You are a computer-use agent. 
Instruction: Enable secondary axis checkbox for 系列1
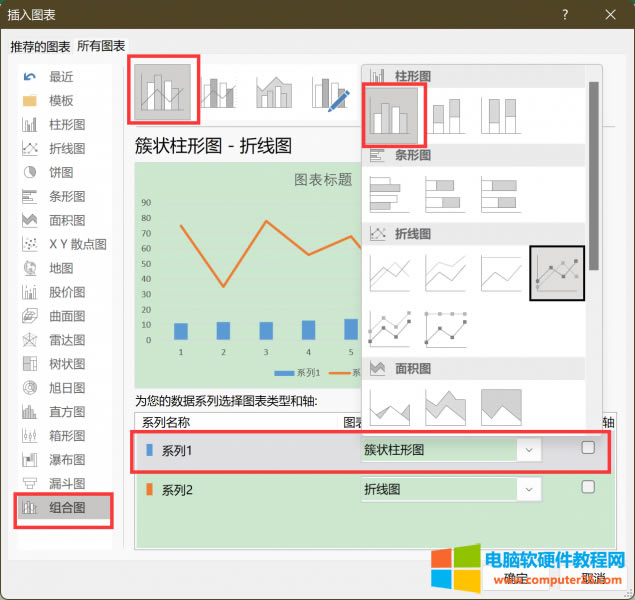coord(588,448)
